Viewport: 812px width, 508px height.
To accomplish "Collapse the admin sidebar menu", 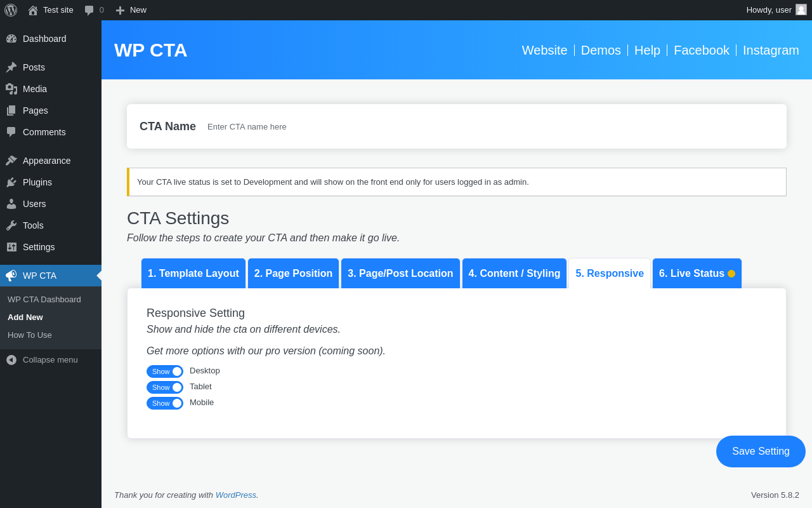I will [x=42, y=360].
